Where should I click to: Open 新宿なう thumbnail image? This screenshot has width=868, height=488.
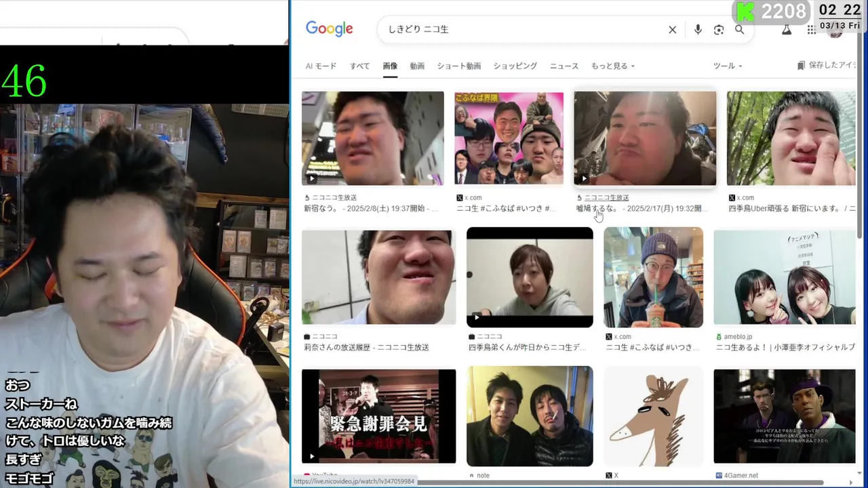[x=373, y=138]
